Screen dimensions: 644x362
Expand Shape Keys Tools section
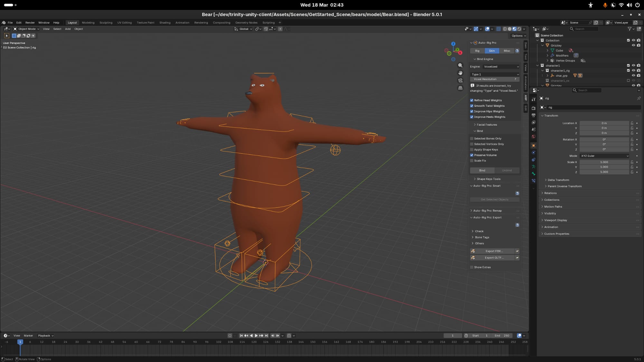click(488, 179)
